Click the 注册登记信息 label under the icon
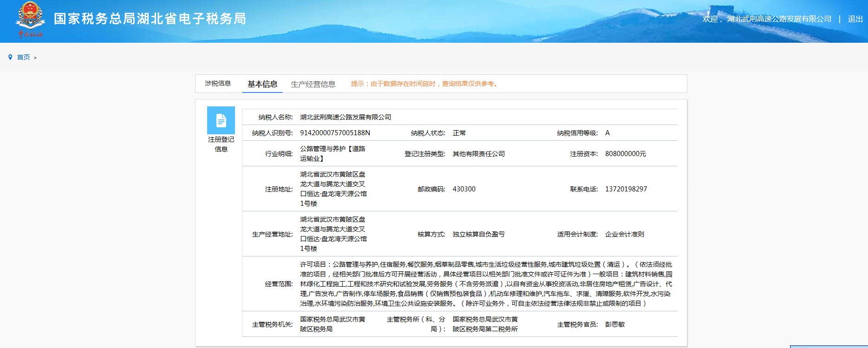Viewport: 868px width, 348px height. 221,144
